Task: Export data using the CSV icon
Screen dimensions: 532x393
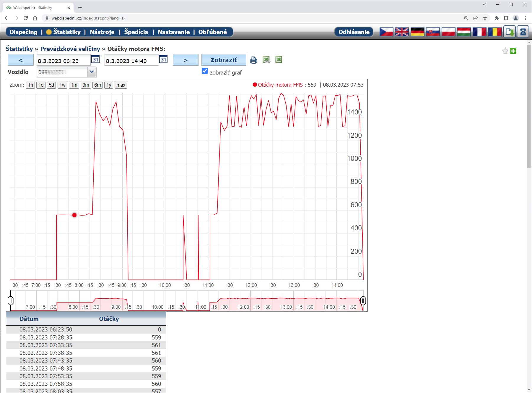Action: (266, 60)
